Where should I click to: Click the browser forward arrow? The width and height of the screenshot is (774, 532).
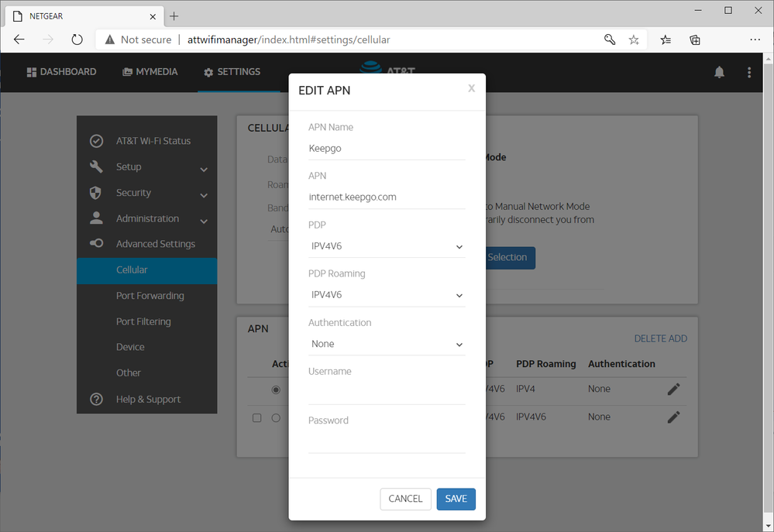tap(48, 39)
